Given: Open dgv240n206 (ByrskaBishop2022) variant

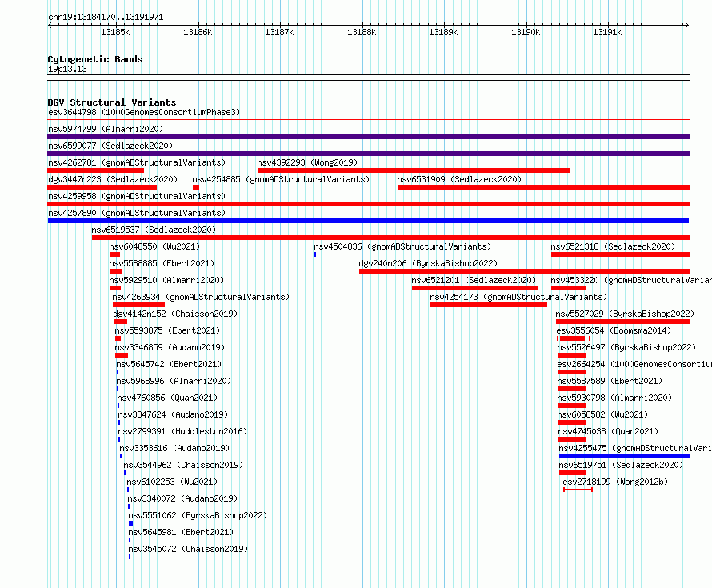Looking at the screenshot, I should point(428,263).
